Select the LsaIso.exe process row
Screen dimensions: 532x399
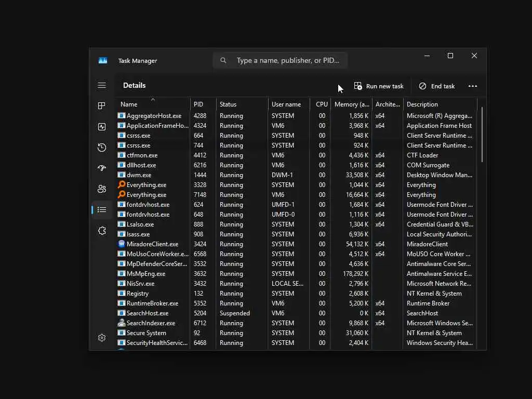pos(297,224)
